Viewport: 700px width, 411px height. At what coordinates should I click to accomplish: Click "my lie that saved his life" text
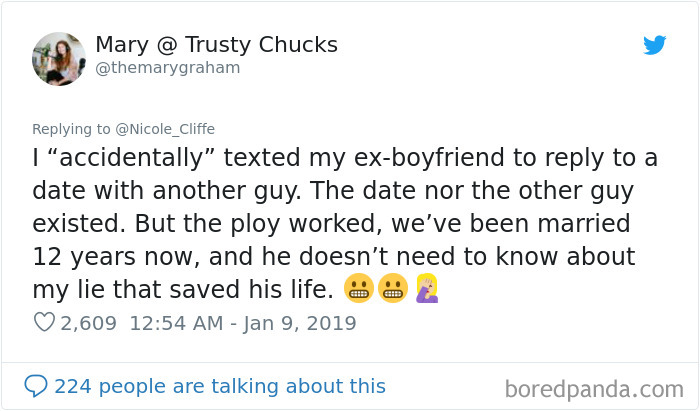tap(183, 289)
